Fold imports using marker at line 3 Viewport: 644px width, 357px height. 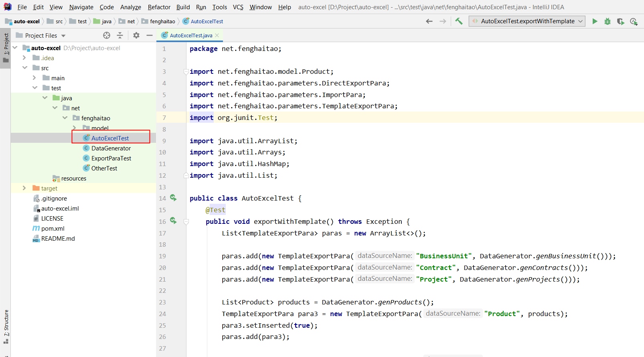(x=186, y=72)
